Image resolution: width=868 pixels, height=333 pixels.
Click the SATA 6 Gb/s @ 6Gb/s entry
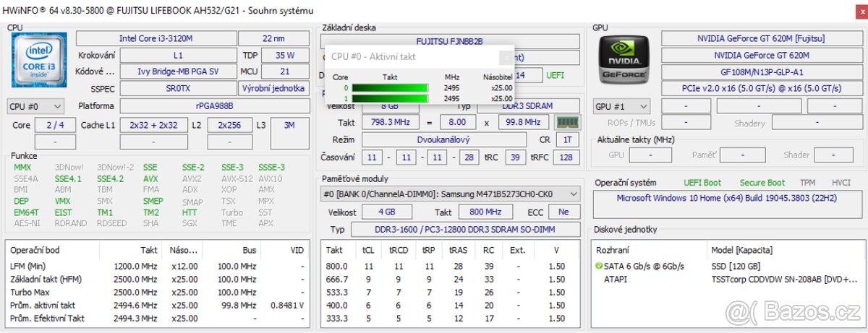[x=645, y=266]
